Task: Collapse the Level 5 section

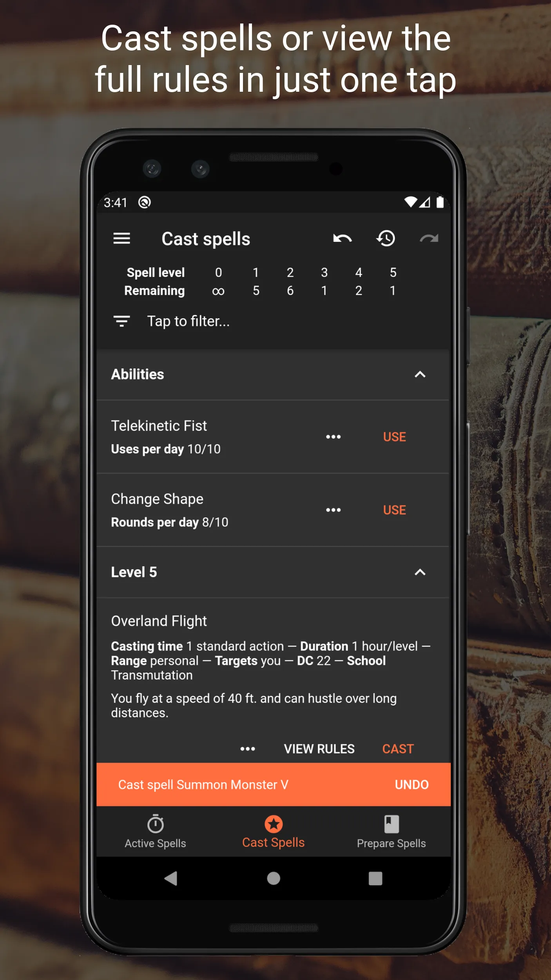Action: (420, 572)
